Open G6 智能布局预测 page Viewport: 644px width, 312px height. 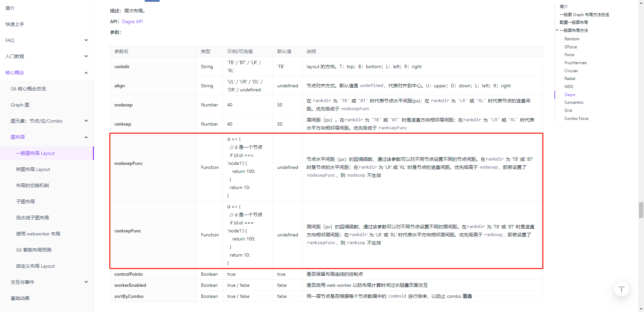[34, 250]
